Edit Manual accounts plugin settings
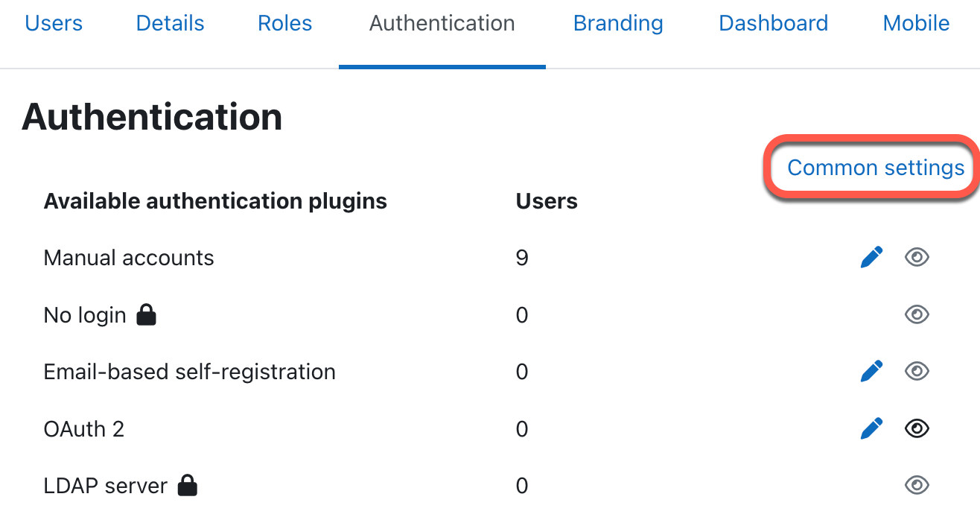 pos(871,258)
